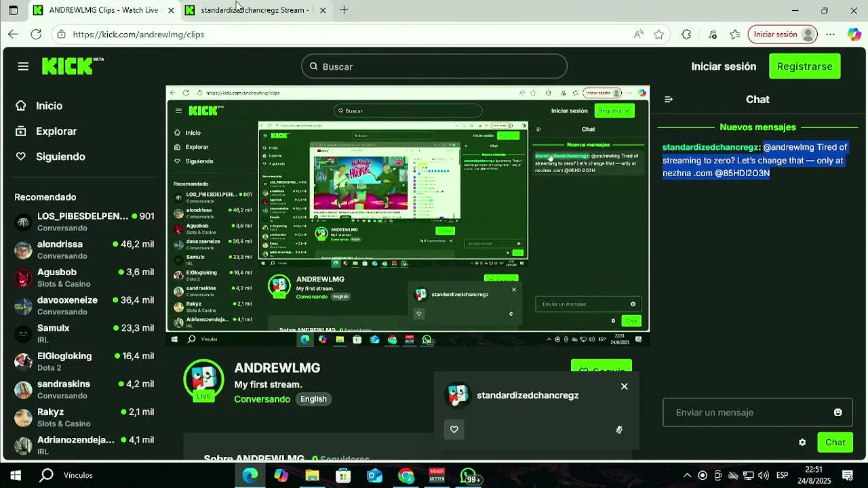Open LOS_PIBESDELPEN recommended channel
This screenshot has width=868, height=488.
(x=85, y=222)
